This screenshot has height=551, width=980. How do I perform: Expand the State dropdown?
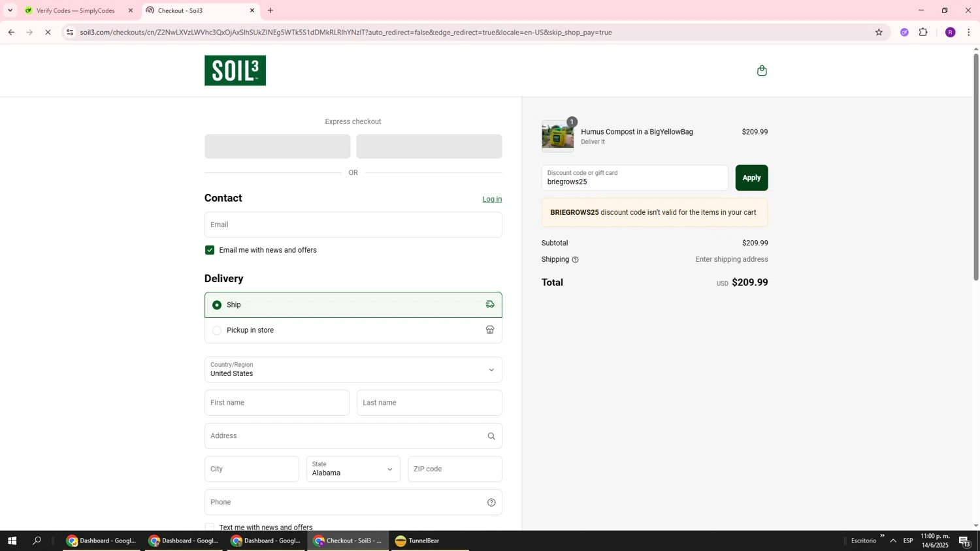coord(353,469)
